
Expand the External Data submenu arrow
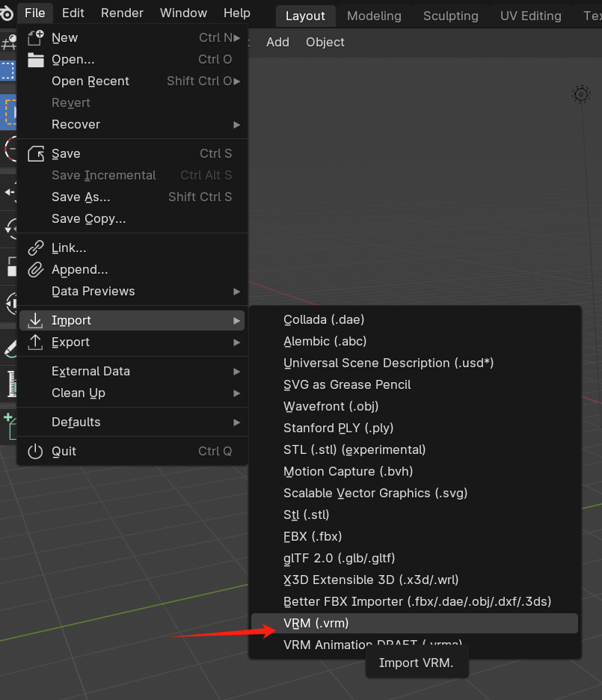click(237, 372)
